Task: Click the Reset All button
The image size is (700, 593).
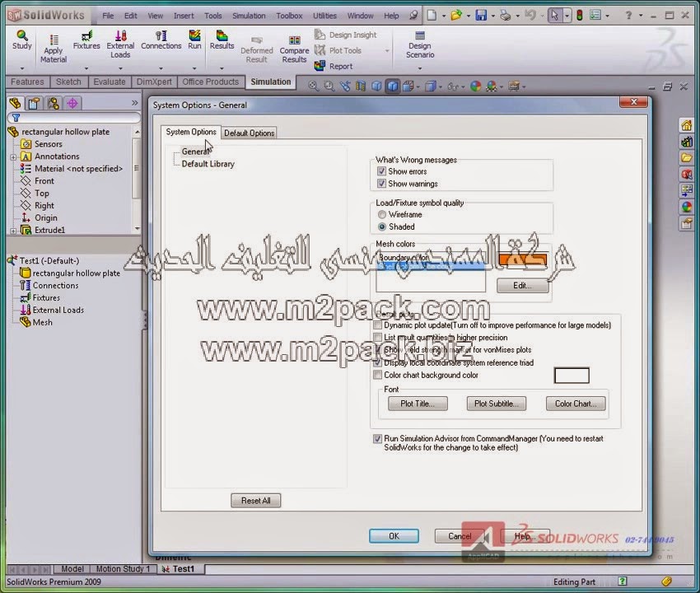Action: 256,501
